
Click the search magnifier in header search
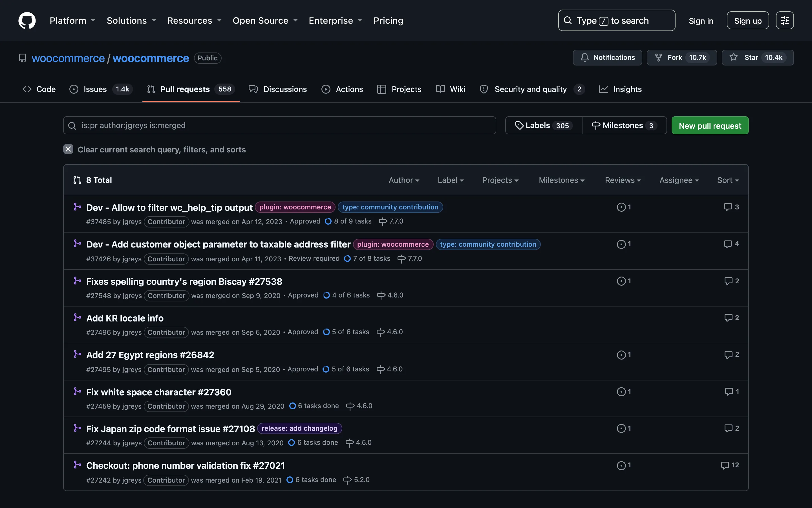click(x=568, y=21)
